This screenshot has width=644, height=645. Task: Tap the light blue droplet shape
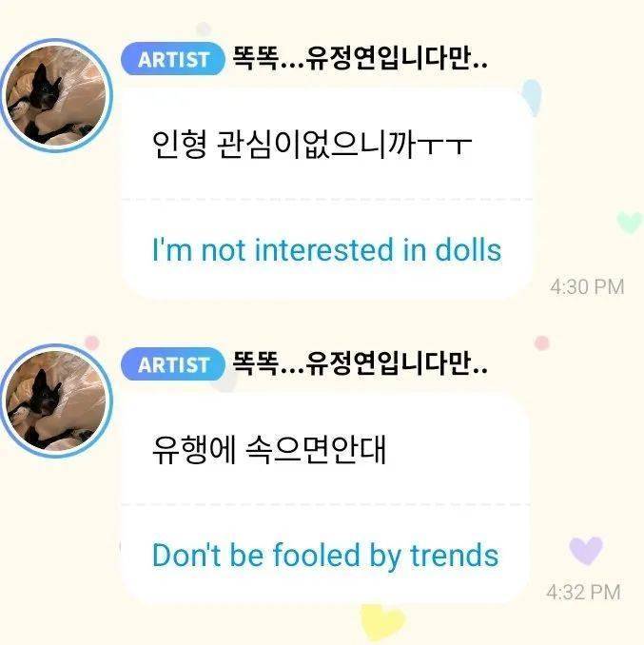[x=532, y=97]
